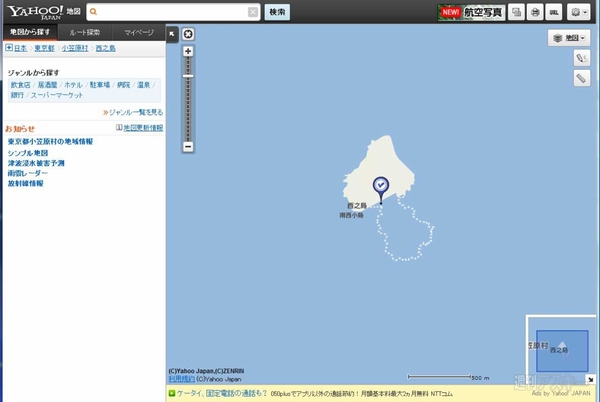Click the green arrow icon in the ad bar
The width and height of the screenshot is (600, 402).
point(172,393)
